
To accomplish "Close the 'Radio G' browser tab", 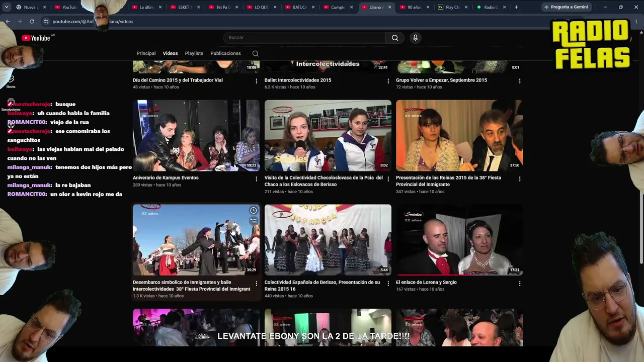I will [504, 7].
